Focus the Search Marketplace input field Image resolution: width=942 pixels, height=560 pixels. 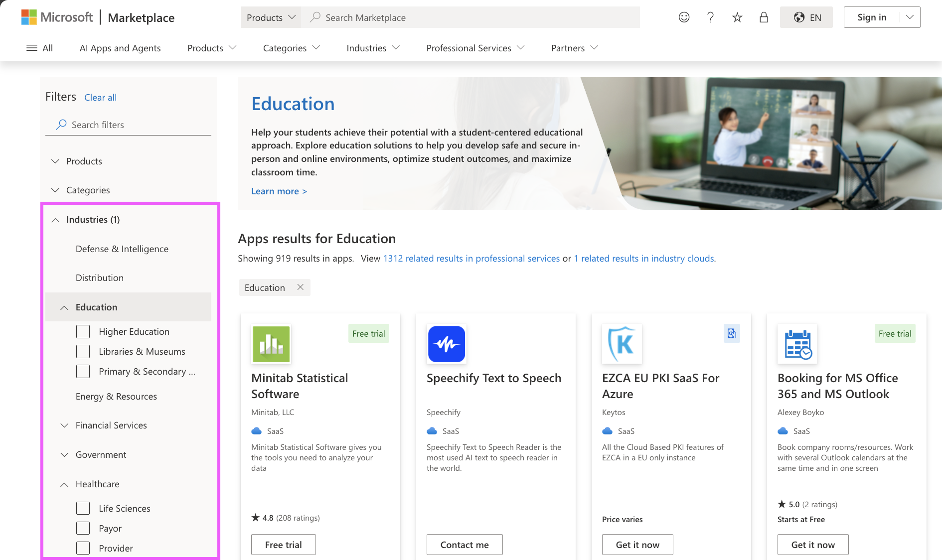click(x=471, y=17)
